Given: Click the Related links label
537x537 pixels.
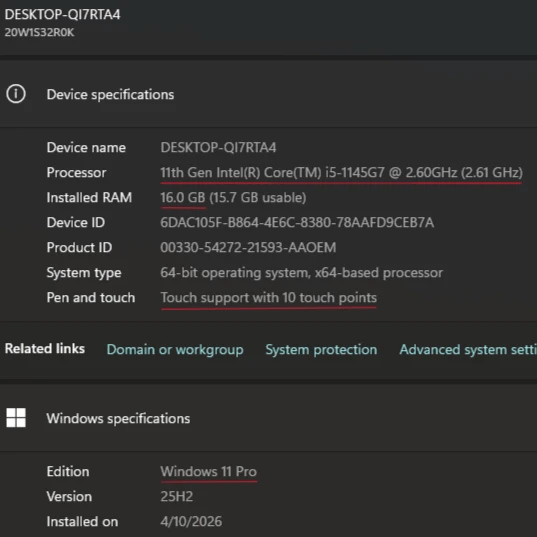Looking at the screenshot, I should [45, 349].
